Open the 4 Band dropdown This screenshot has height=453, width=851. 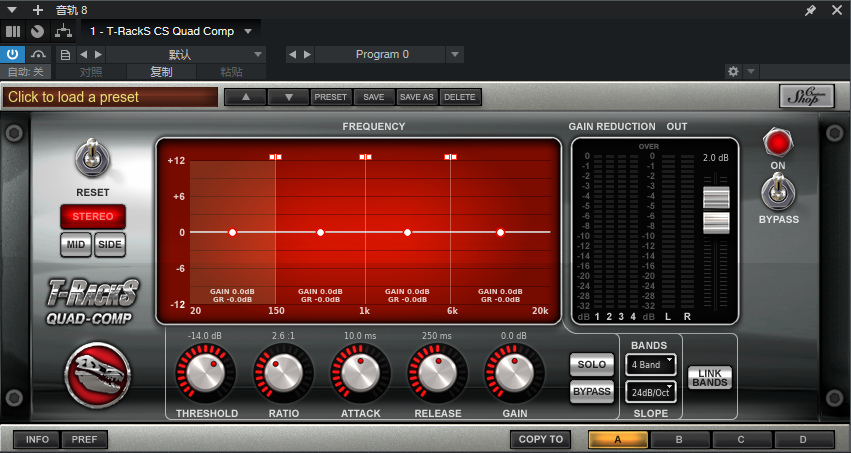coord(651,365)
